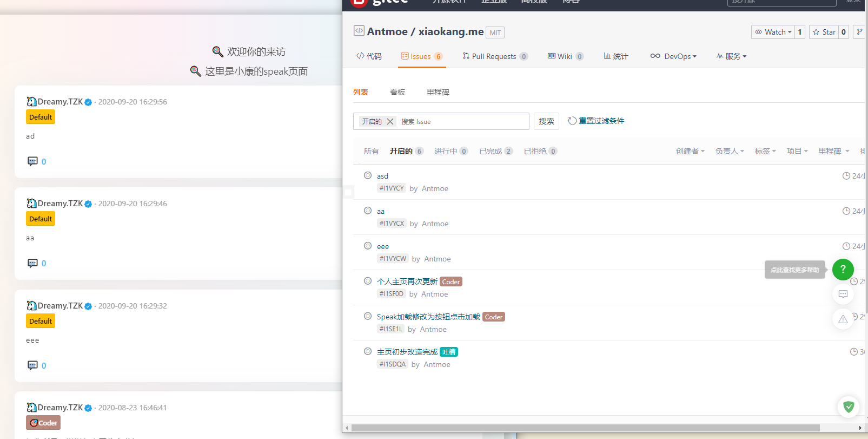Click Coder label on 个人主页再次更新
This screenshot has height=439, width=868.
[451, 281]
